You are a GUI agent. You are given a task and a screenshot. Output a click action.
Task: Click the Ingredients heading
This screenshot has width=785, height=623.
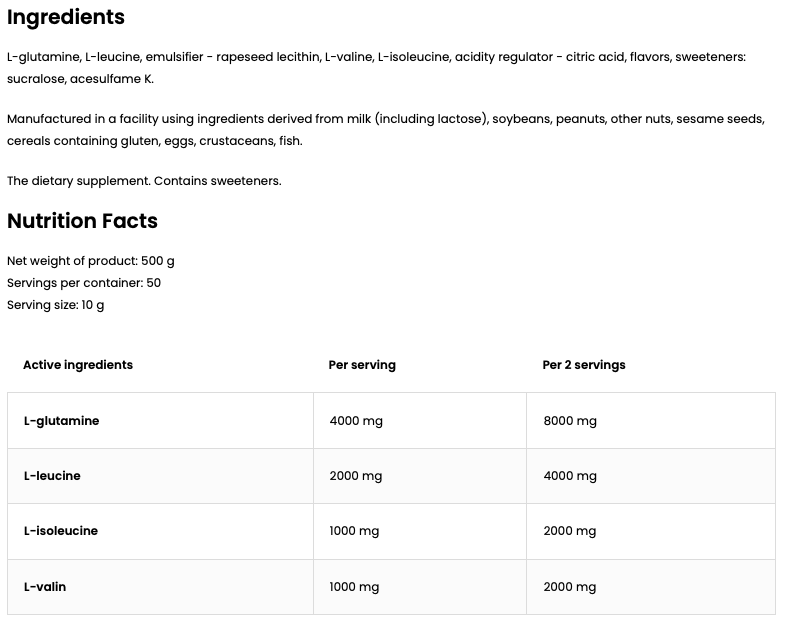pyautogui.click(x=66, y=17)
